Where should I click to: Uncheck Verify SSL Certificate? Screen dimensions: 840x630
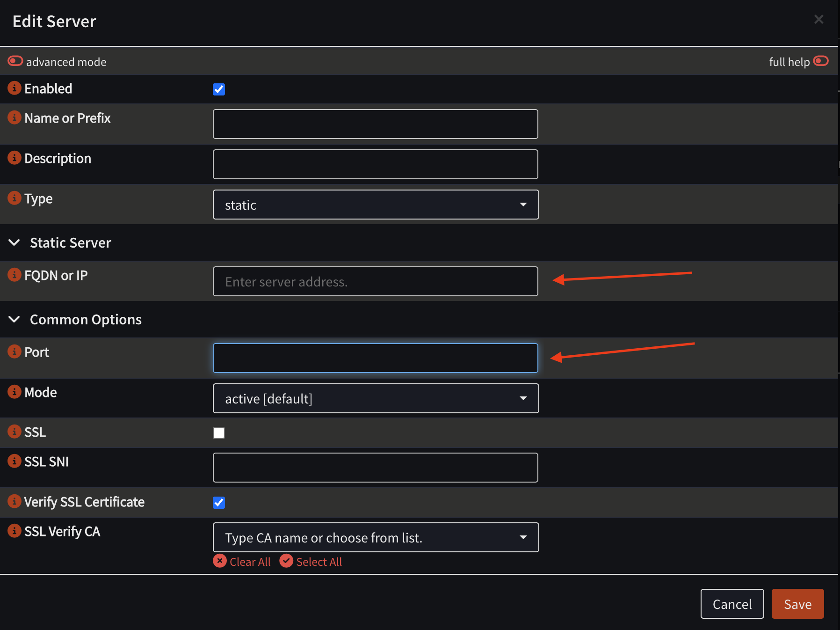click(x=219, y=503)
